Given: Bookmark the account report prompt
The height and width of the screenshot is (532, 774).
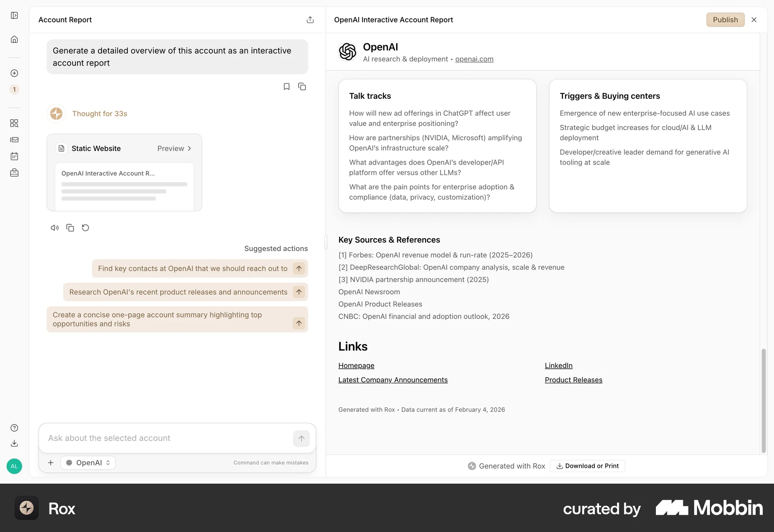Looking at the screenshot, I should (x=286, y=86).
